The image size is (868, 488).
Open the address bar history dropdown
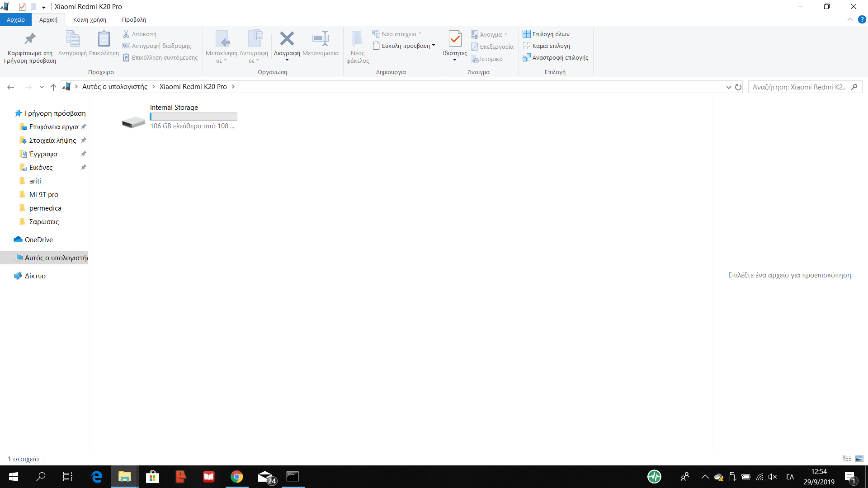click(x=728, y=87)
